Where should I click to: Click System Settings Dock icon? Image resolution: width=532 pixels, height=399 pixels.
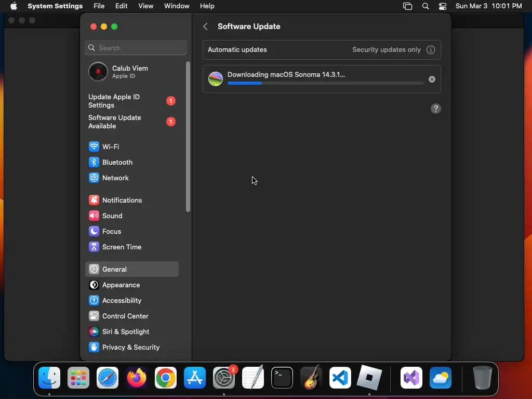(x=224, y=378)
